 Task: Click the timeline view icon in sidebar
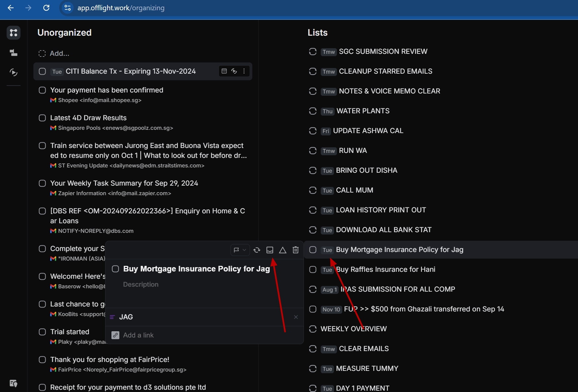coord(14,53)
